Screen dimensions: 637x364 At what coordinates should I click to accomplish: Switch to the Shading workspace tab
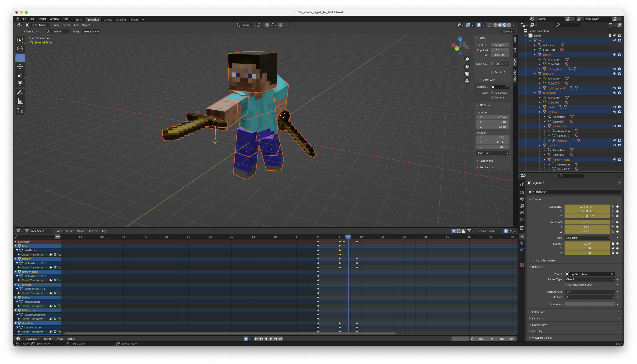121,20
